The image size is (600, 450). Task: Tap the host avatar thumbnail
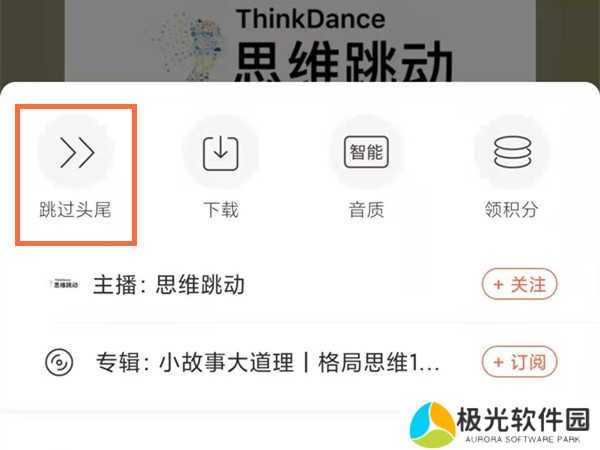coord(64,284)
